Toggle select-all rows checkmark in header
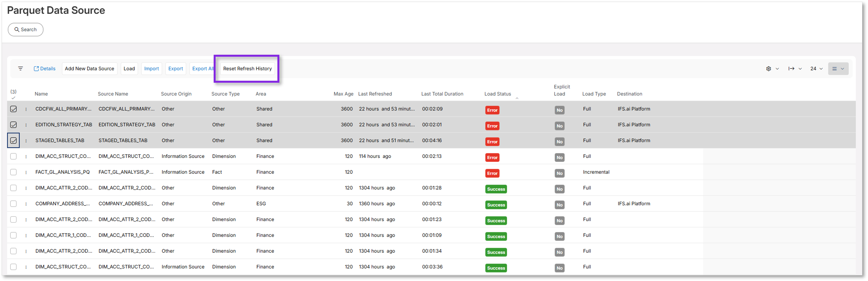The width and height of the screenshot is (868, 281). pyautogui.click(x=13, y=98)
